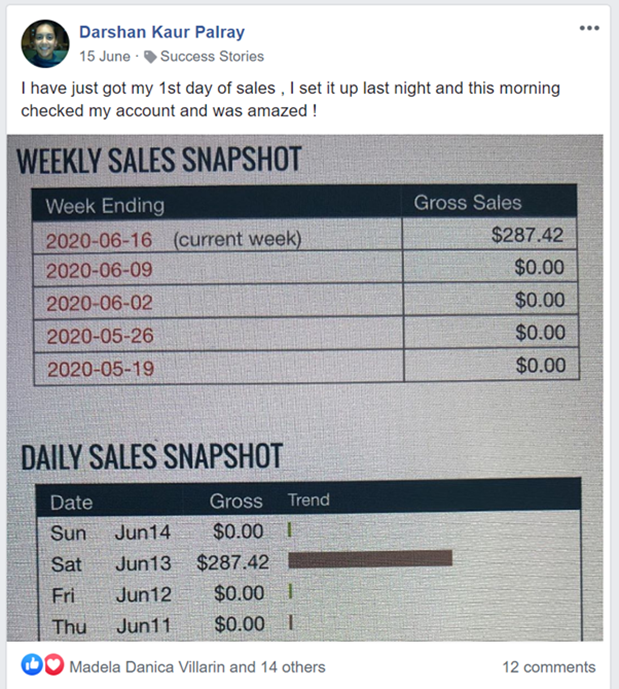Image resolution: width=619 pixels, height=689 pixels.
Task: Click the blue Like reaction icon
Action: coord(32,666)
